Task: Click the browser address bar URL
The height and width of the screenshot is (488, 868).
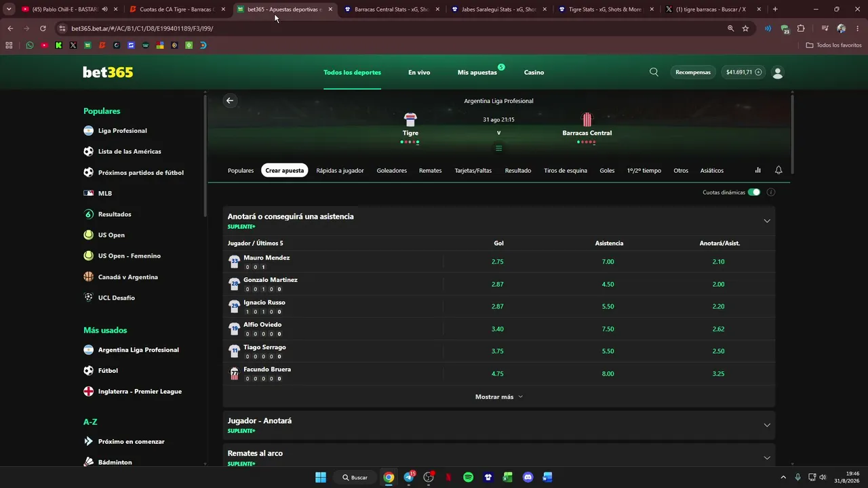Action: [x=142, y=28]
